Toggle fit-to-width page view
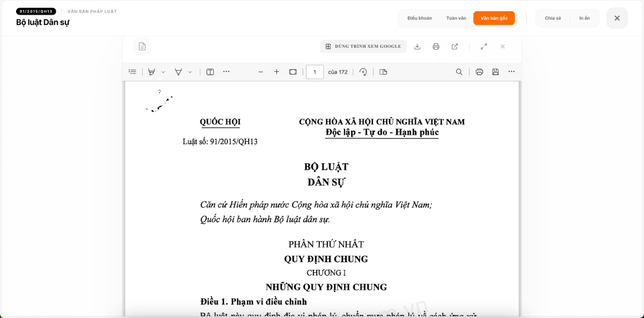644x318 pixels. 293,72
